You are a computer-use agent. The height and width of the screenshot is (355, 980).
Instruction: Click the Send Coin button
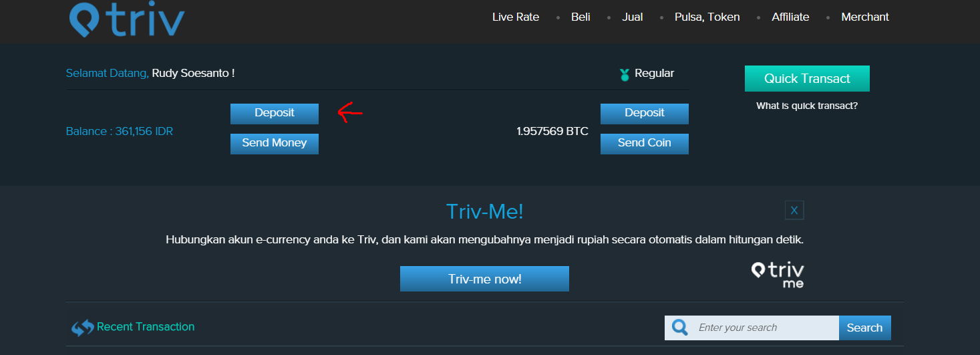[645, 144]
